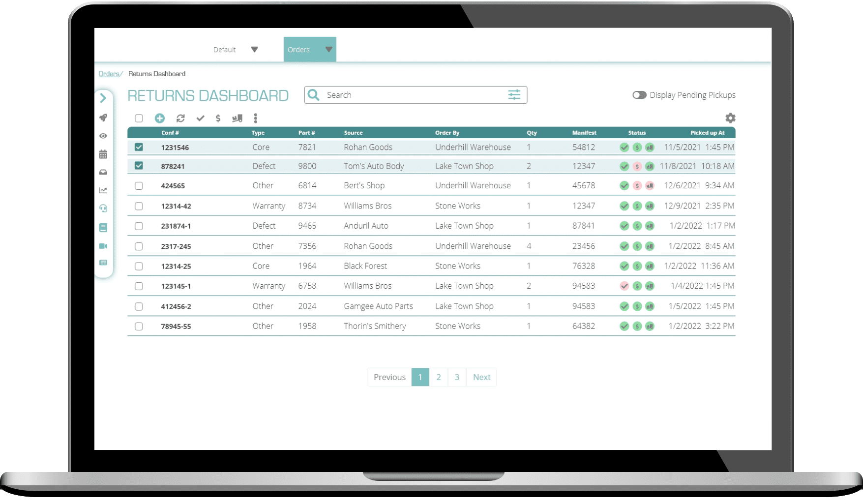Click into the Search input field
Viewport: 863px width, 504px height.
pos(413,95)
